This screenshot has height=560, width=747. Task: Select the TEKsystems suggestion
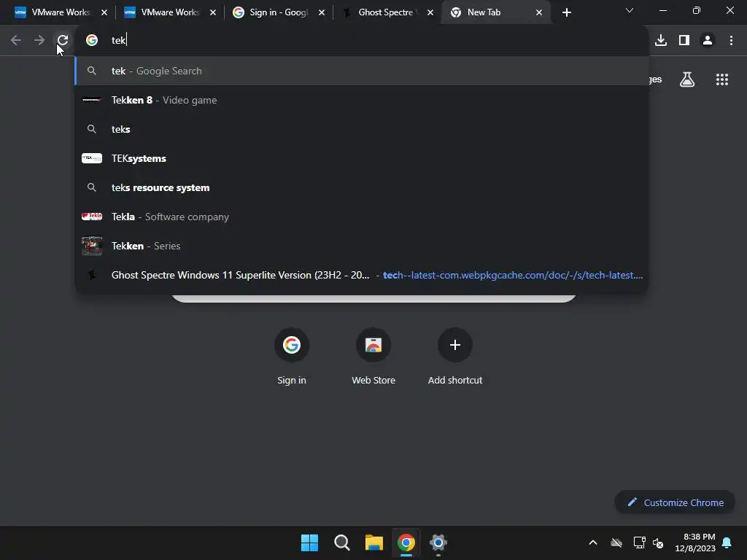(362, 158)
